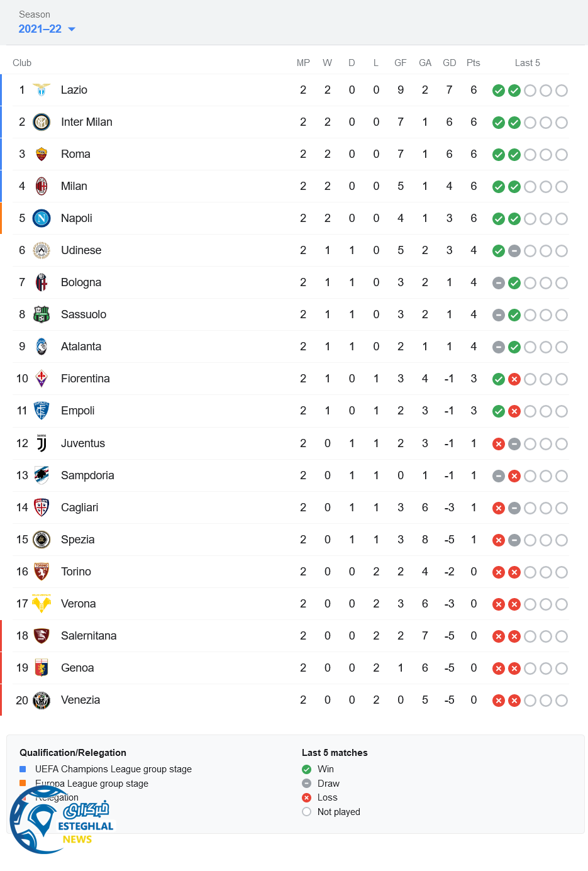Click Udinese's draw indicator in Last 5
The image size is (588, 871).
click(x=514, y=251)
